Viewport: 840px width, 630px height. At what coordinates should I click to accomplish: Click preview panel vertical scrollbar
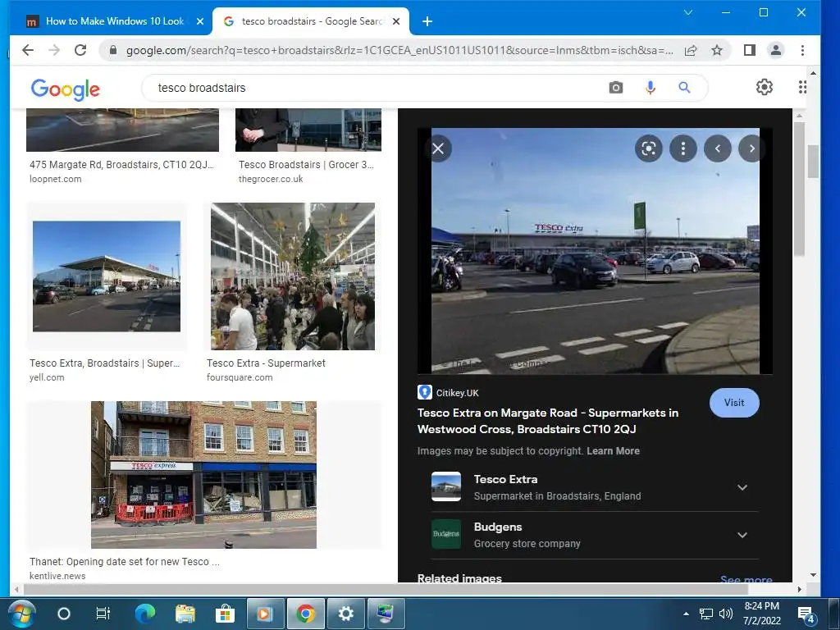[x=799, y=189]
